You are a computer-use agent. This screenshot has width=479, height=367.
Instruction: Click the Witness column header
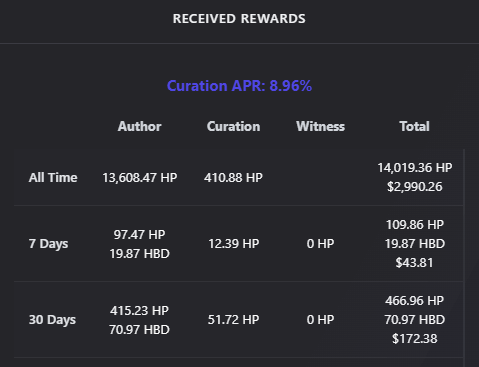pos(320,126)
